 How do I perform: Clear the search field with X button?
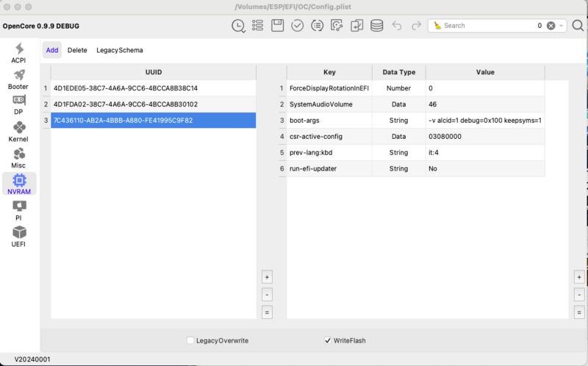click(x=551, y=26)
